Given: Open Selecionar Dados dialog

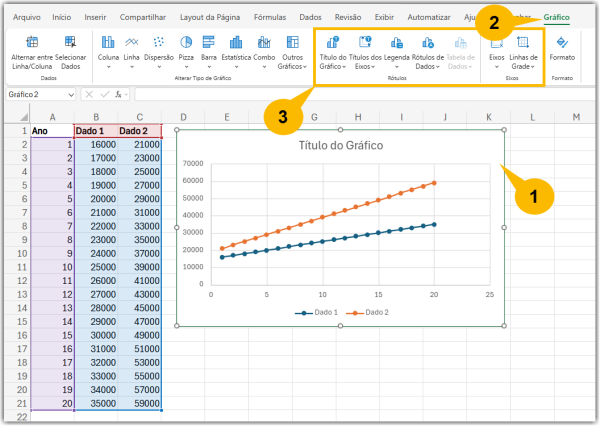Looking at the screenshot, I should [70, 43].
